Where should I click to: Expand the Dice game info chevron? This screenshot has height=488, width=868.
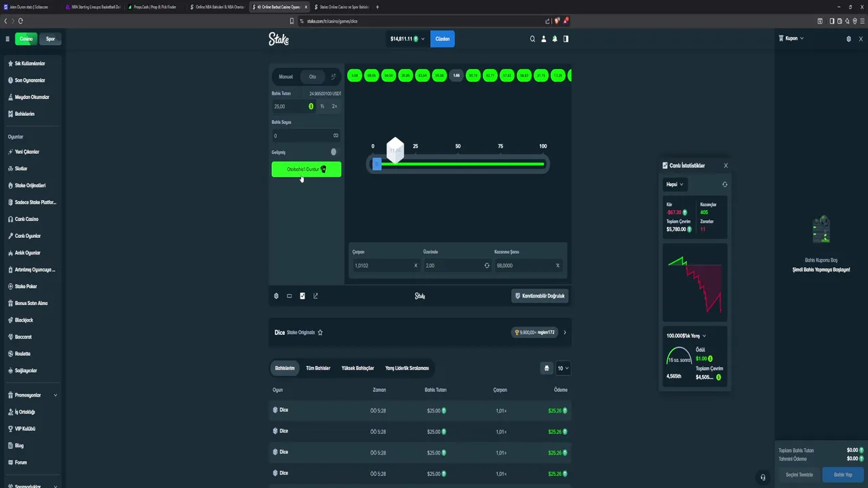coord(564,332)
